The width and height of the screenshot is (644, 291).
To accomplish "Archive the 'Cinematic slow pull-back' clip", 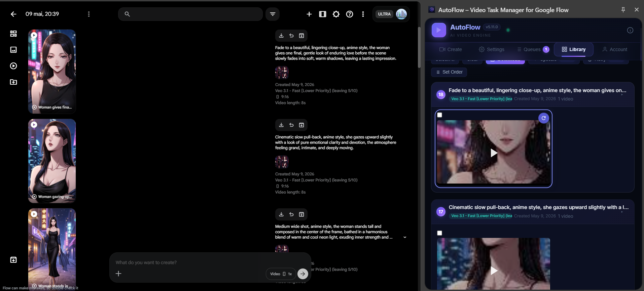I will pyautogui.click(x=301, y=125).
